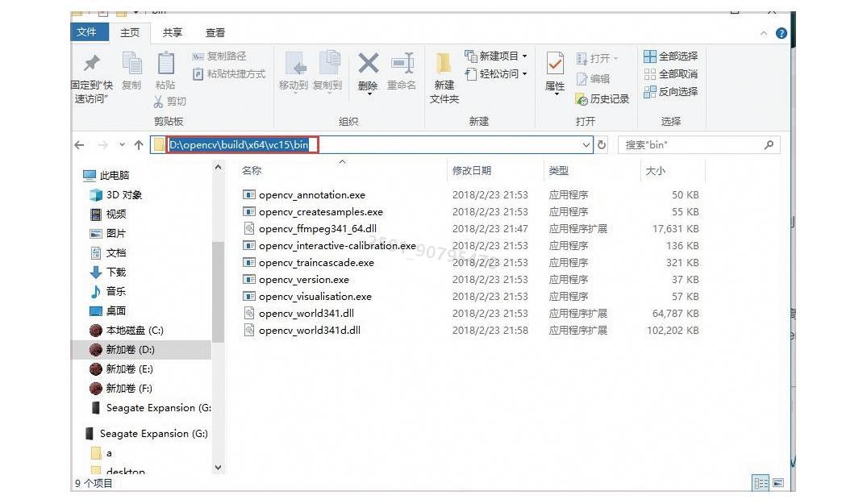Viewport: 867px width, 504px height.
Task: Open Music (音乐) in navigation pane
Action: (108, 291)
